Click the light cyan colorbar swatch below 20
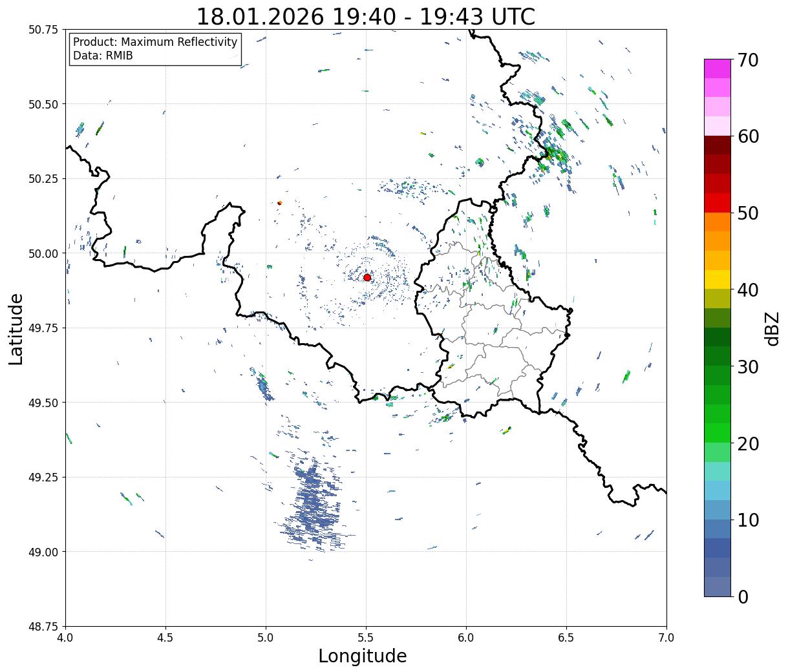Image resolution: width=788 pixels, height=672 pixels. click(x=718, y=472)
